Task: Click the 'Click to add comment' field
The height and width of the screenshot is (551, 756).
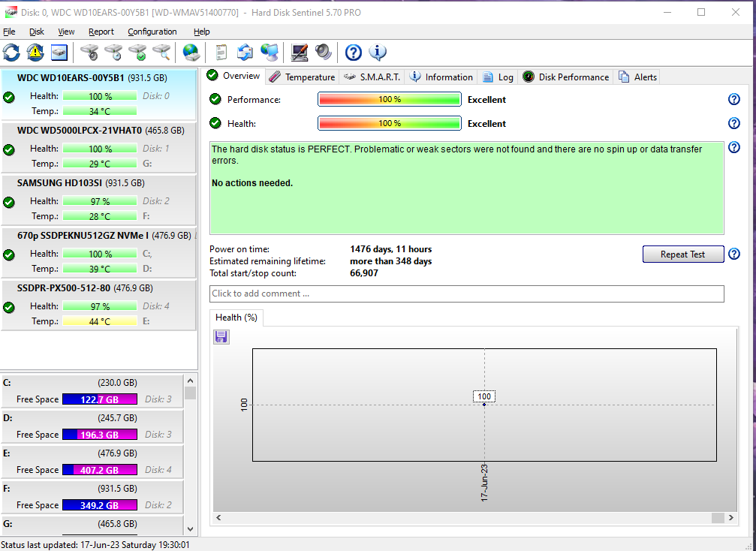Action: (x=467, y=294)
